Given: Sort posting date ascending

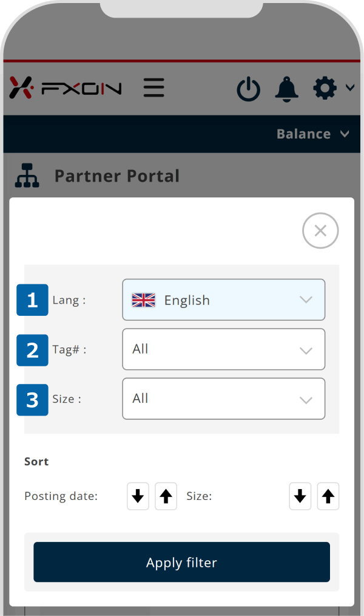Looking at the screenshot, I should 166,496.
